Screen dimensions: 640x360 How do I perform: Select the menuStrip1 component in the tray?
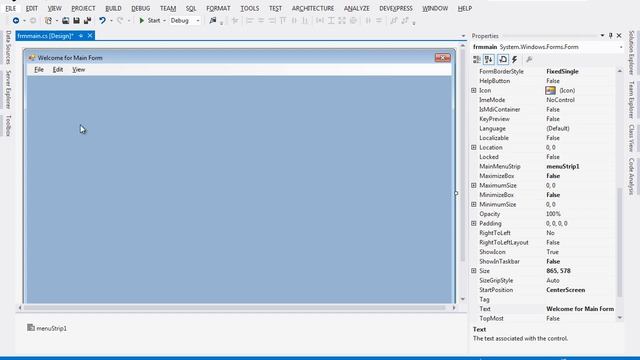pos(47,328)
